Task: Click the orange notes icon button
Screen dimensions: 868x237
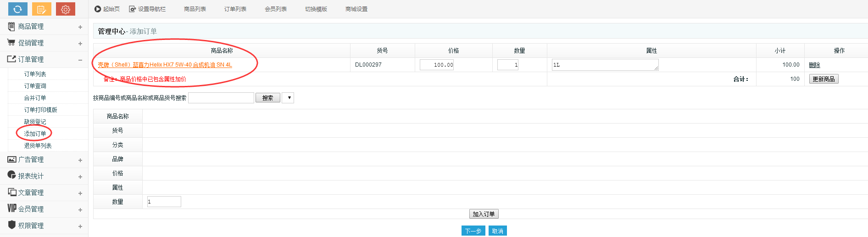Action: 42,9
